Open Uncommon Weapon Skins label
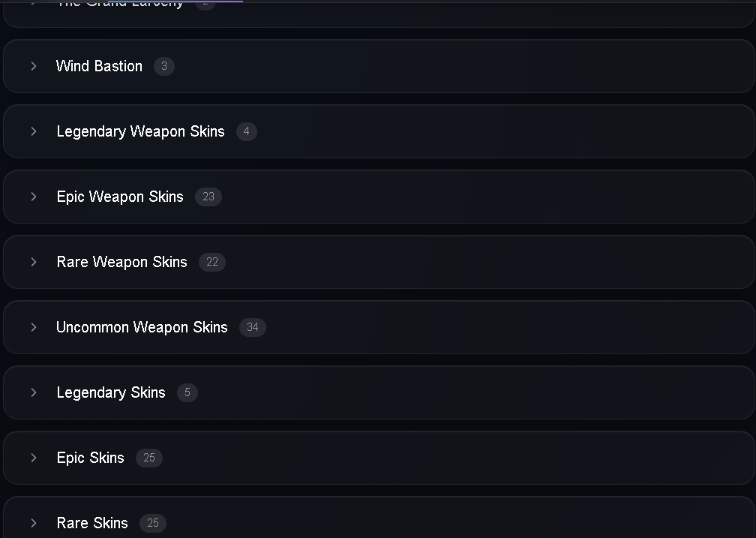 pos(142,327)
